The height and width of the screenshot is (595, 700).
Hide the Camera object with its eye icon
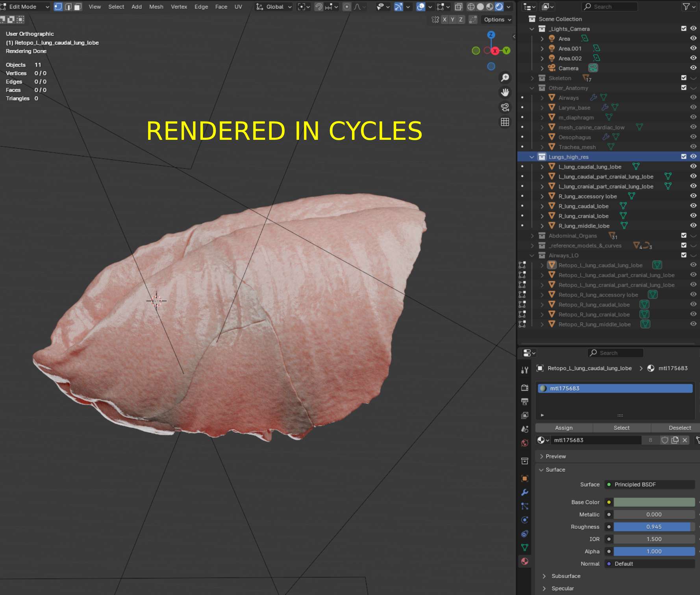pyautogui.click(x=693, y=68)
